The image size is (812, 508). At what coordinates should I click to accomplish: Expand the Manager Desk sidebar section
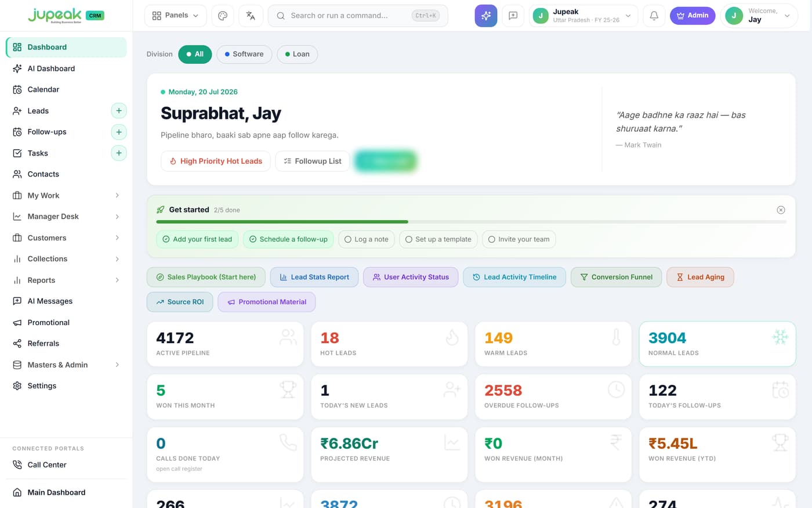(66, 217)
